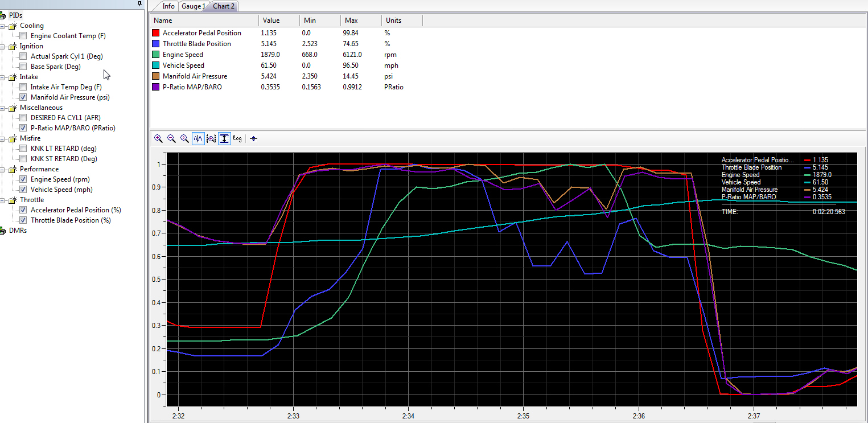Click the zoom out magnifier icon
868x423 pixels.
click(171, 138)
